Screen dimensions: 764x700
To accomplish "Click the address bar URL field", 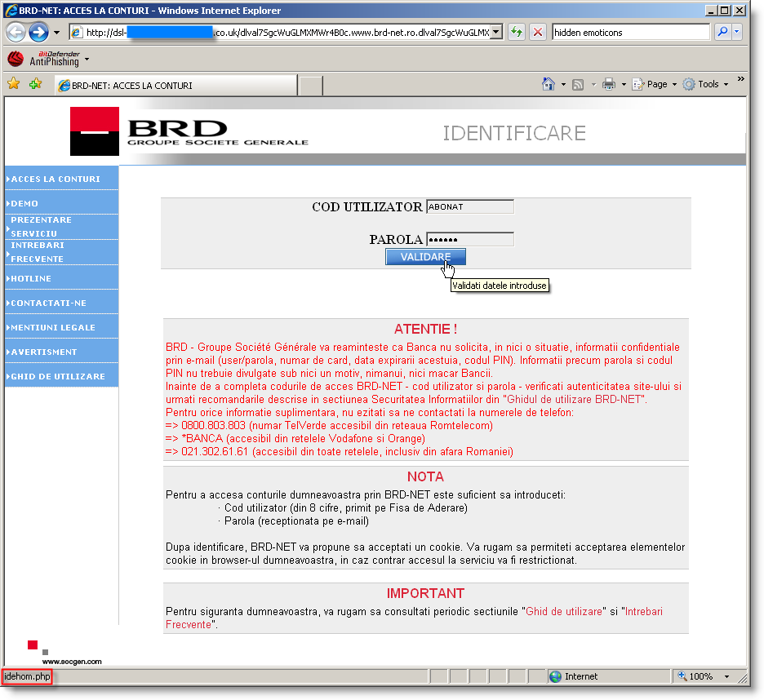I will click(280, 33).
